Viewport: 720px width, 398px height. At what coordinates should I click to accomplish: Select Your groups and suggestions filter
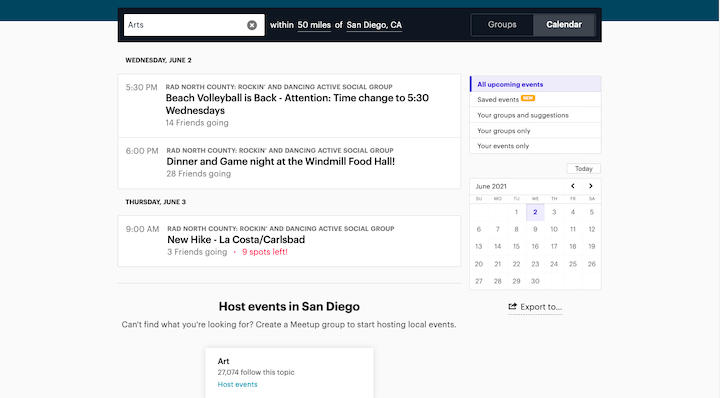[x=535, y=115]
